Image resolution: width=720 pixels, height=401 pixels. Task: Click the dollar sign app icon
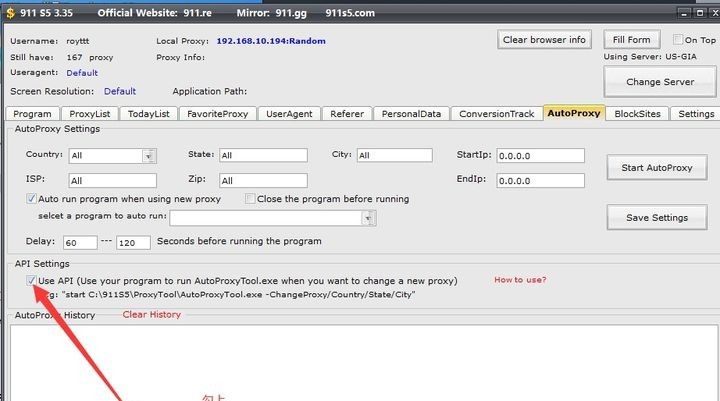tap(10, 13)
